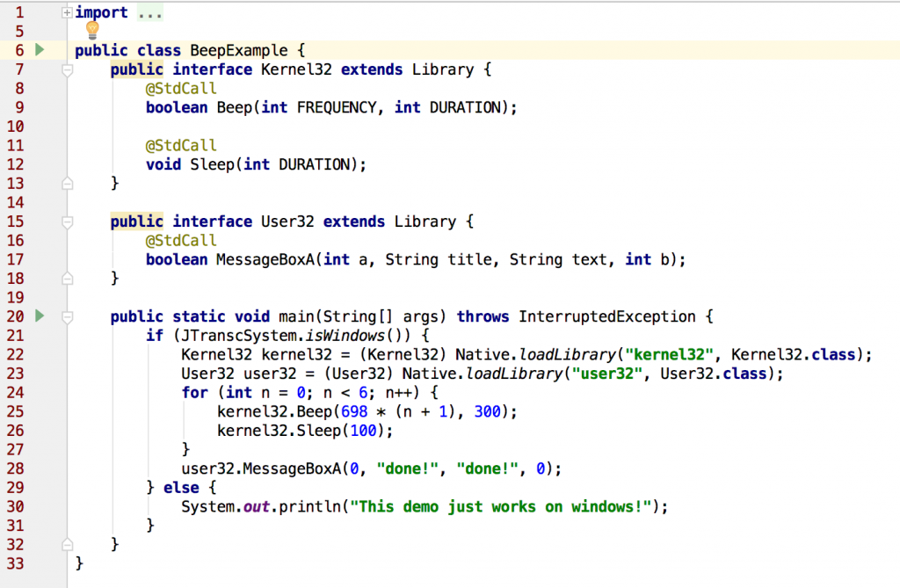The width and height of the screenshot is (900, 588).
Task: Click fold end marker on line 13
Action: [67, 184]
